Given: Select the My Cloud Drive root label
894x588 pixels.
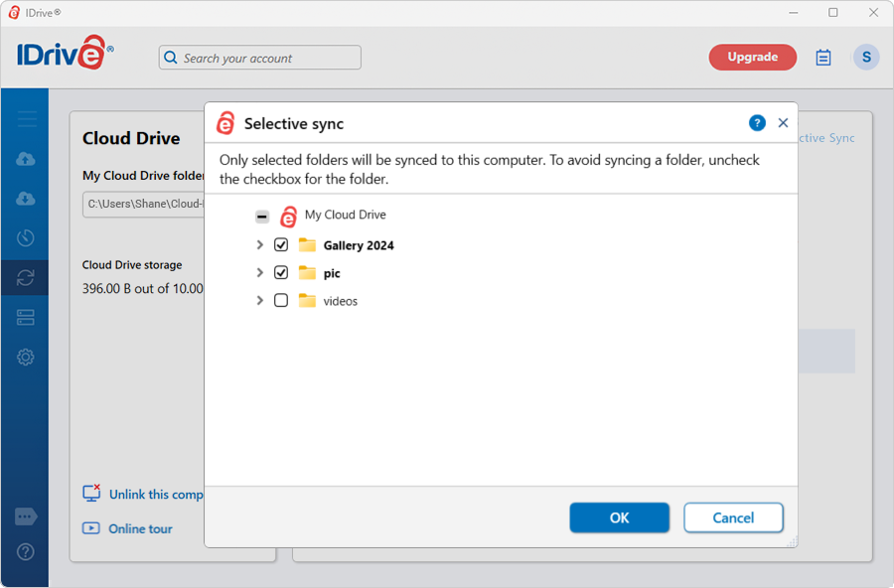Looking at the screenshot, I should click(x=346, y=215).
